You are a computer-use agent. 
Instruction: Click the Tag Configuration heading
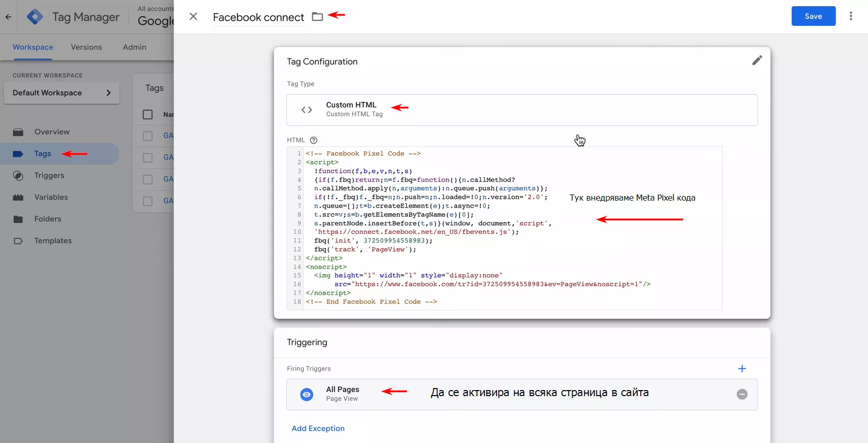[x=322, y=61]
